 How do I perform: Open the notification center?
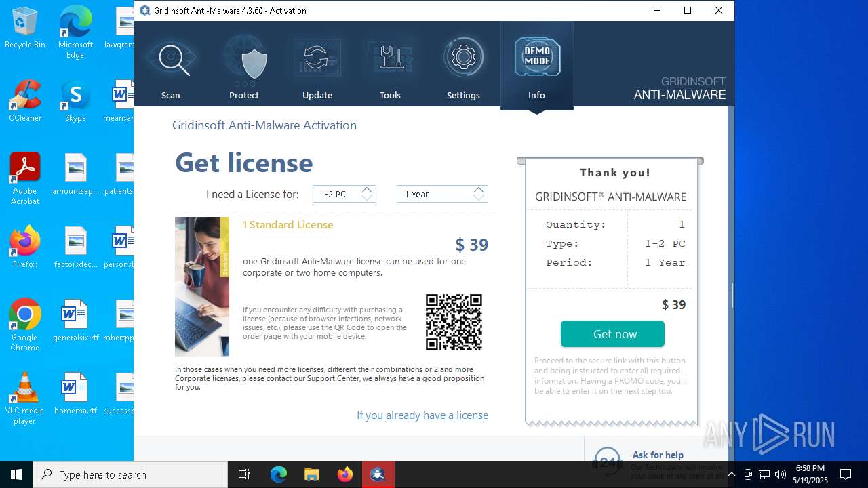846,474
